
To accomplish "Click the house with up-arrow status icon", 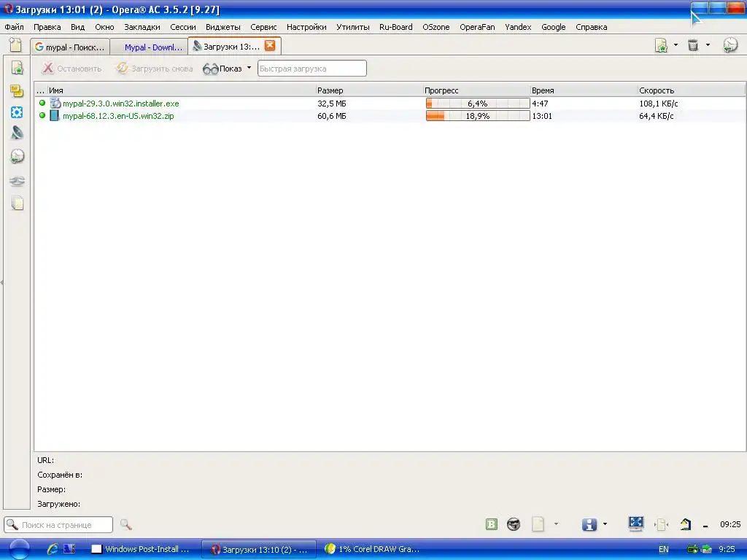I will [686, 524].
